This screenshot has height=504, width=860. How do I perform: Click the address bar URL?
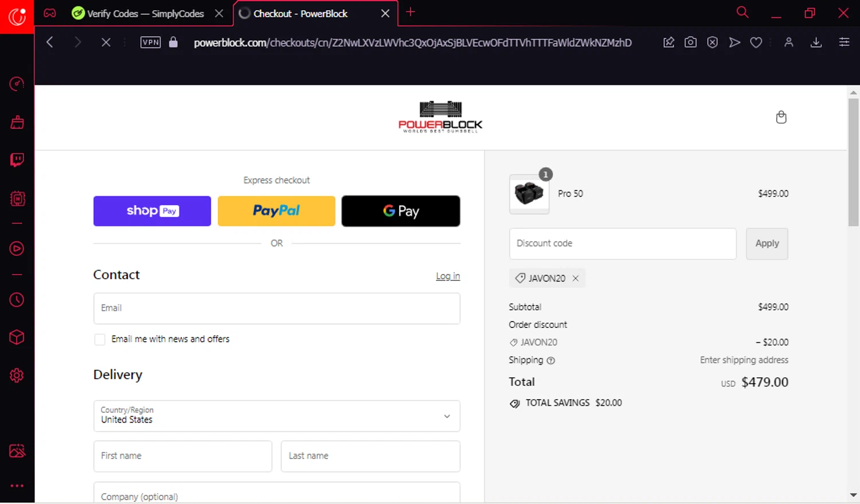[x=413, y=42]
